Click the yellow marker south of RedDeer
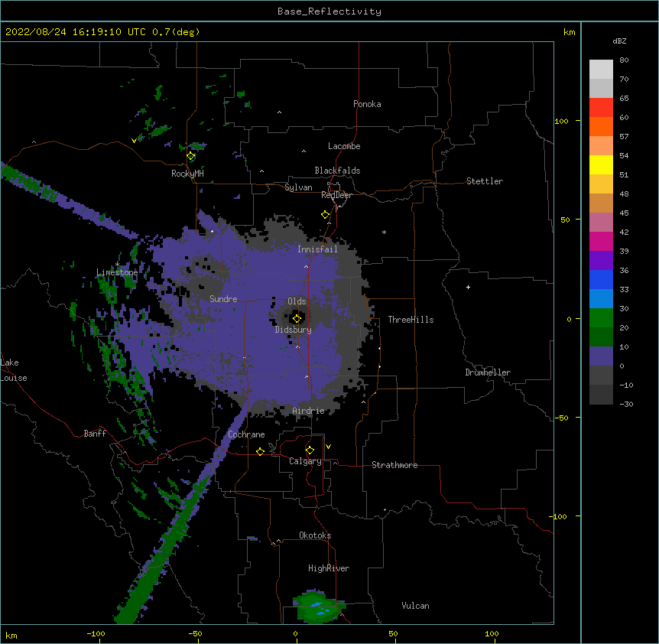 [x=326, y=215]
